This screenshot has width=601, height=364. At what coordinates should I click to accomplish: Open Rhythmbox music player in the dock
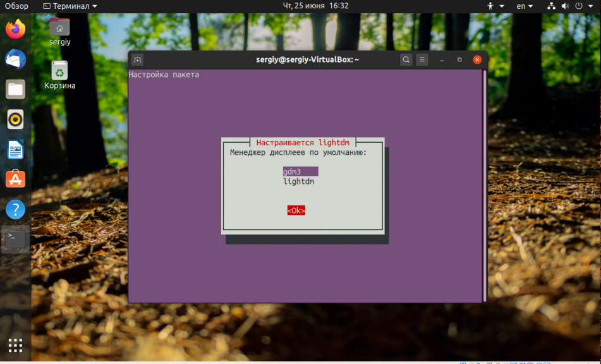(15, 119)
